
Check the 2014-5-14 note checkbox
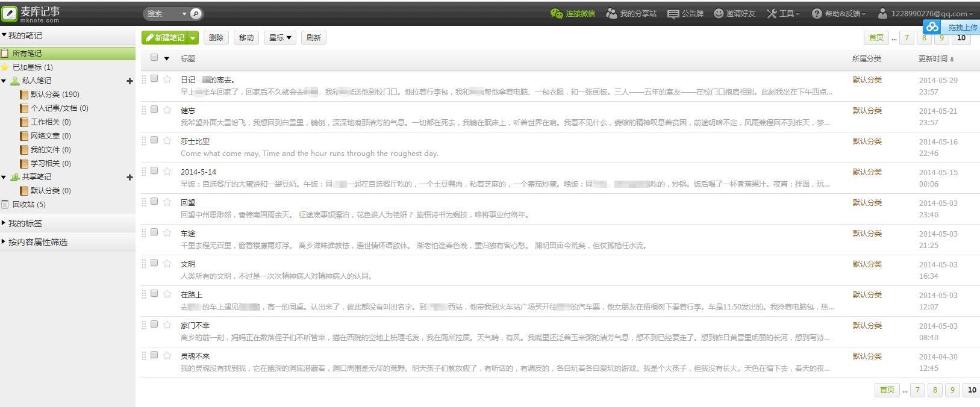[x=154, y=170]
